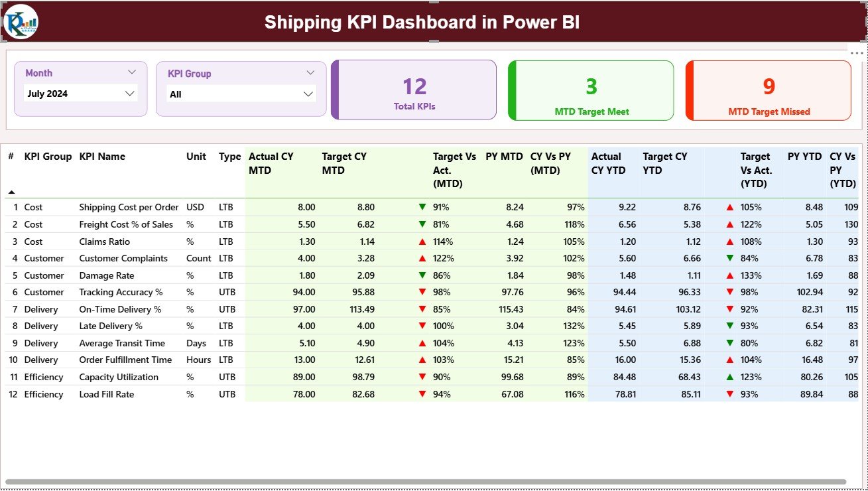The width and height of the screenshot is (868, 491).
Task: Click the MTD Target Meet card showing 3
Action: pyautogui.click(x=591, y=90)
